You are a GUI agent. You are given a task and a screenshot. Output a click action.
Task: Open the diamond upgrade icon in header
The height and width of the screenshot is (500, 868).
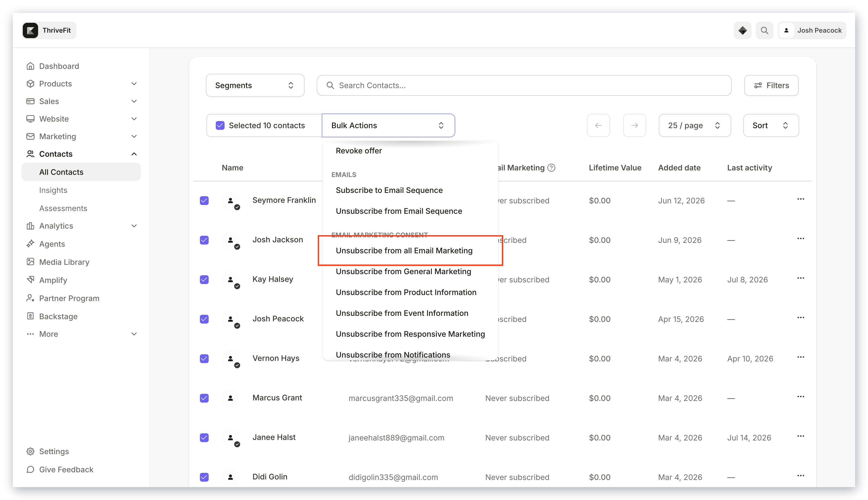coord(742,30)
